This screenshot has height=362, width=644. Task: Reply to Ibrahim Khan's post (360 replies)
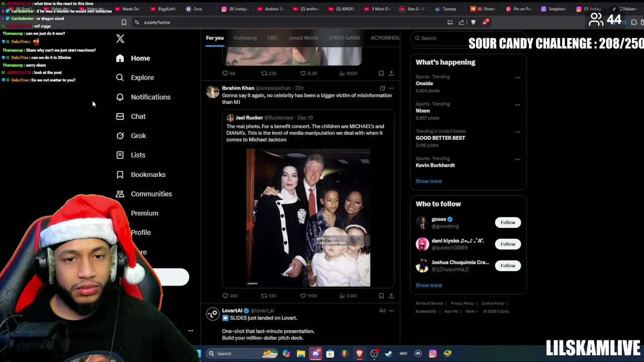230,296
